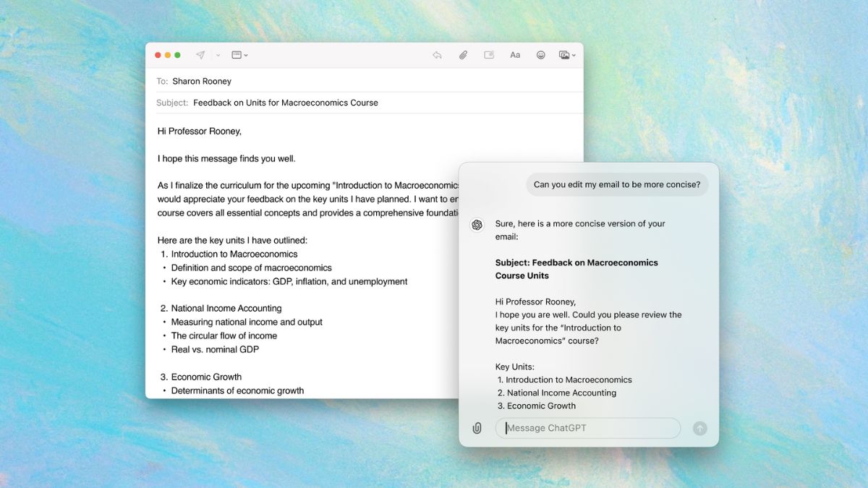The image size is (868, 488).
Task: Attach a file via ChatGPT's paperclip icon
Action: point(477,428)
